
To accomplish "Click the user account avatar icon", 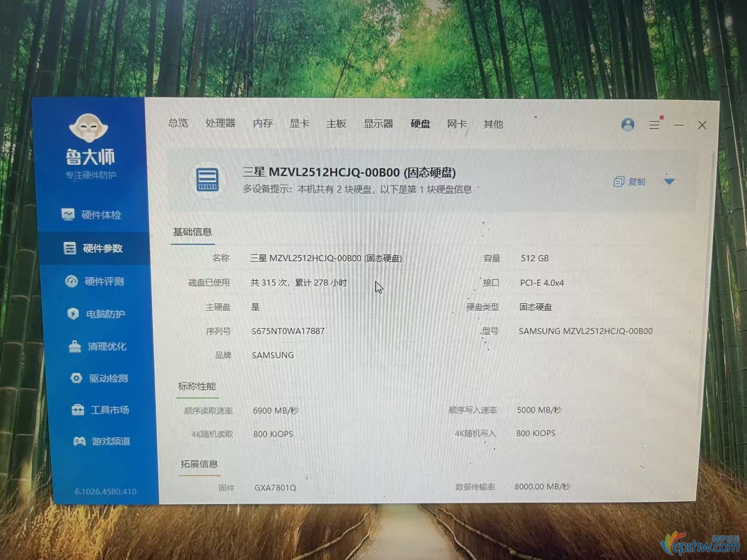I will (628, 125).
